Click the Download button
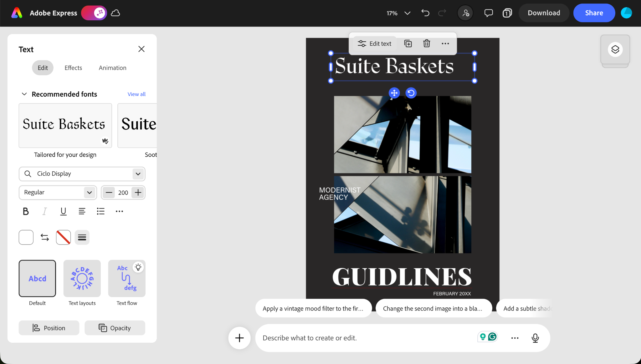Image resolution: width=641 pixels, height=364 pixels. coord(544,13)
